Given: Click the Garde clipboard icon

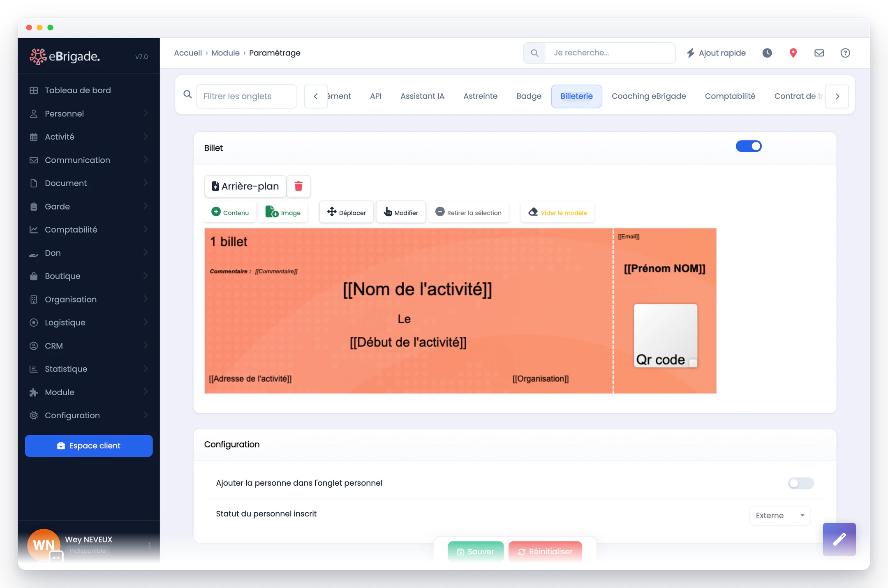Looking at the screenshot, I should (x=34, y=207).
